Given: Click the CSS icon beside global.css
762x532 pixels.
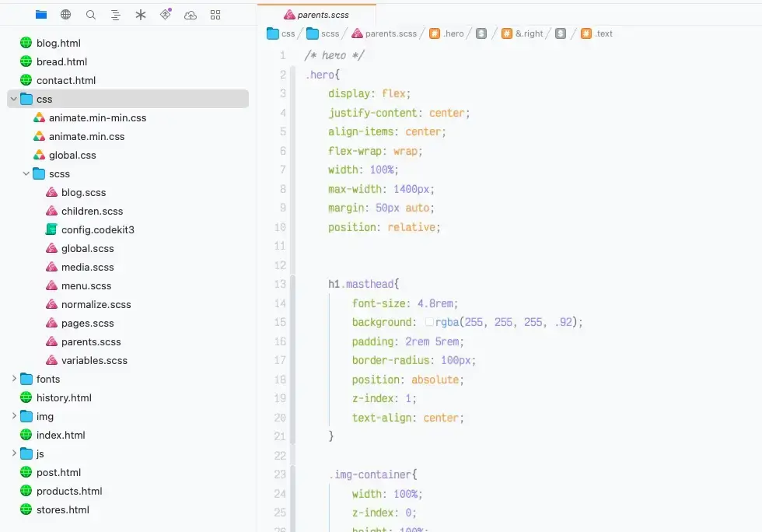Looking at the screenshot, I should (39, 155).
